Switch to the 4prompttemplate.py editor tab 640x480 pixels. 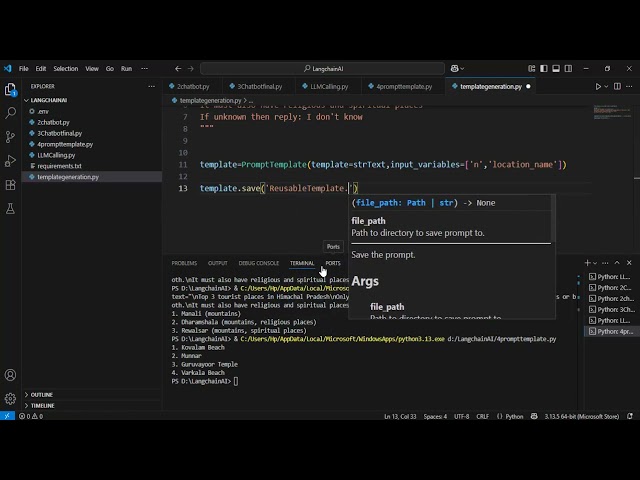(404, 87)
